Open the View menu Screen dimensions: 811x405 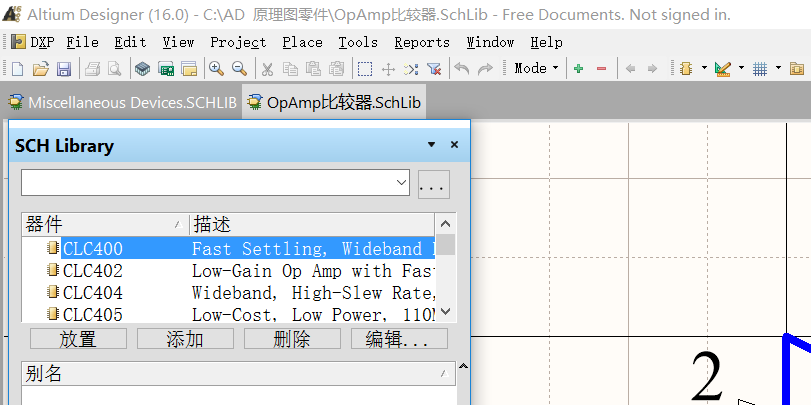click(178, 42)
